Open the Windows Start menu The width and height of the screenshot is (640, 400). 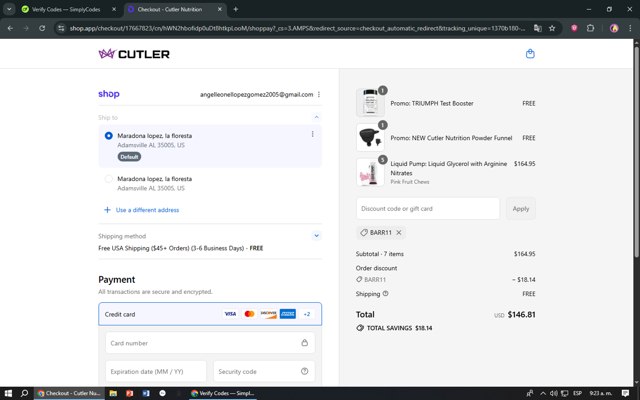click(x=8, y=393)
